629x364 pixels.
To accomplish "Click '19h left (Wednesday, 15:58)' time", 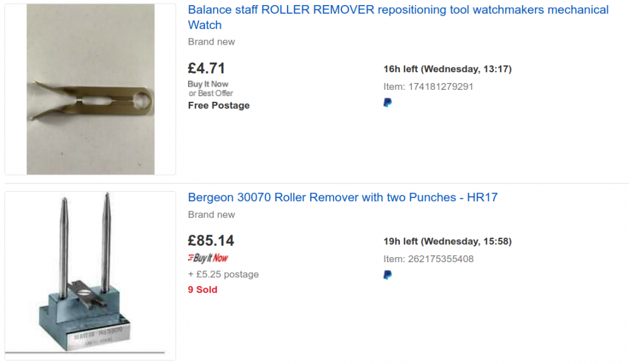I will pos(447,241).
